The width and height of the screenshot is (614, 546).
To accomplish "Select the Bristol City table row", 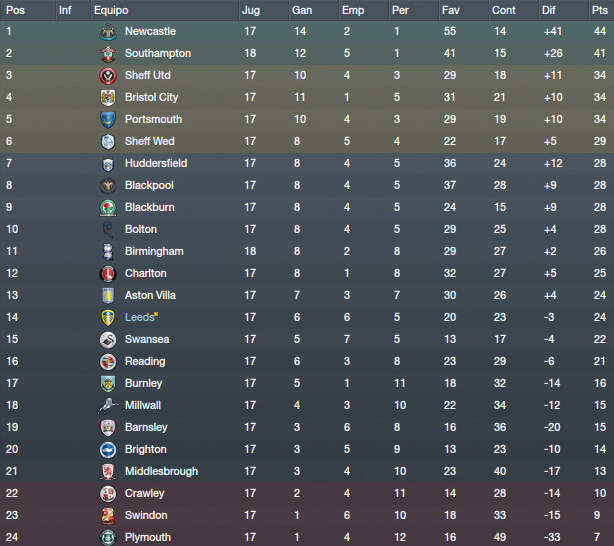I will (x=307, y=98).
